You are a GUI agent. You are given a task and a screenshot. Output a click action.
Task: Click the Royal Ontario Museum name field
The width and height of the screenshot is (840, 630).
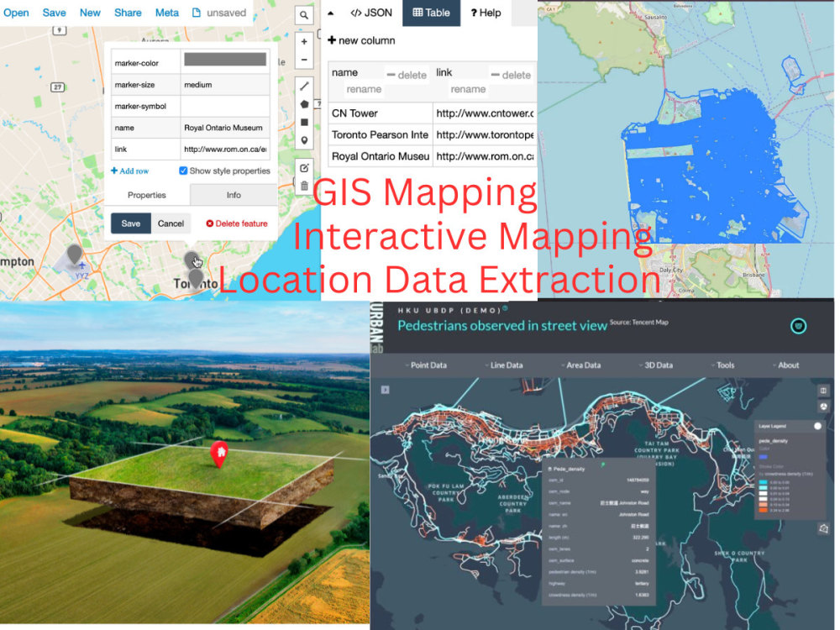[223, 128]
